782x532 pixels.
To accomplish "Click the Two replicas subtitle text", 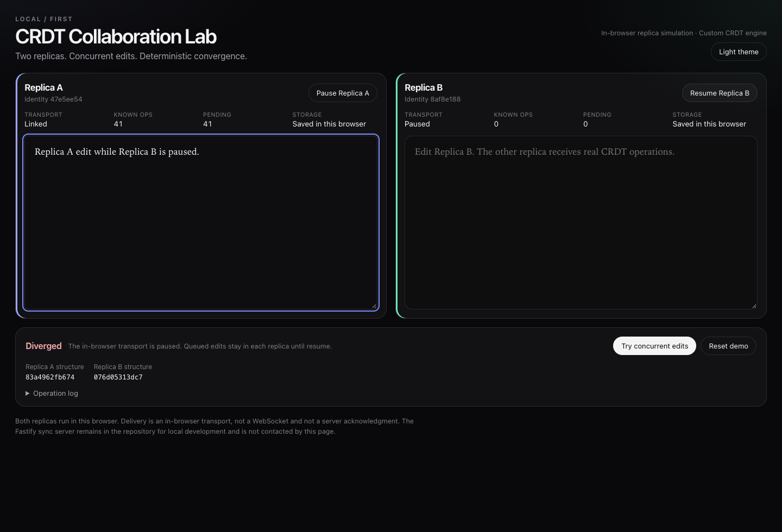I will click(x=131, y=56).
